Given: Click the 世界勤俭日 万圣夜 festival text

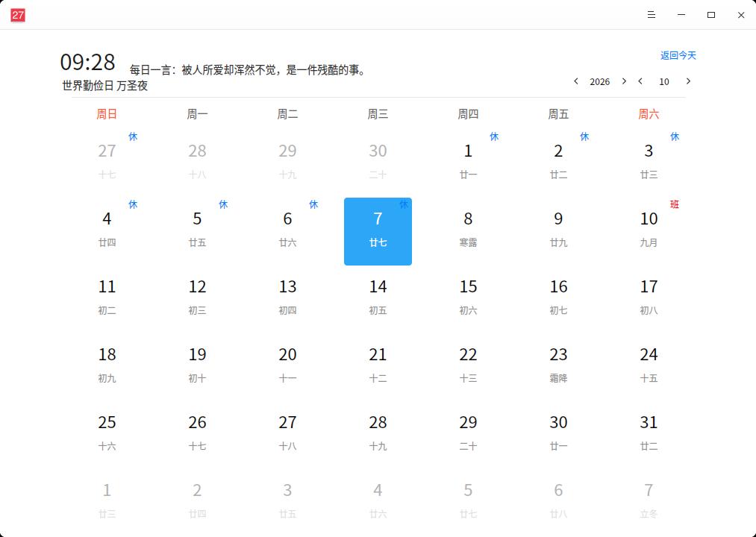Looking at the screenshot, I should click(x=105, y=86).
